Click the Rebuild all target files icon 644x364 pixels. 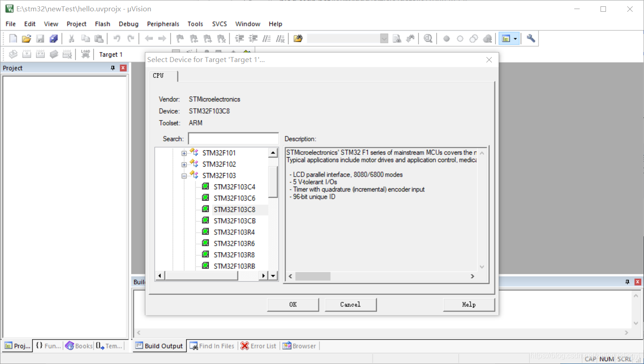tap(40, 54)
